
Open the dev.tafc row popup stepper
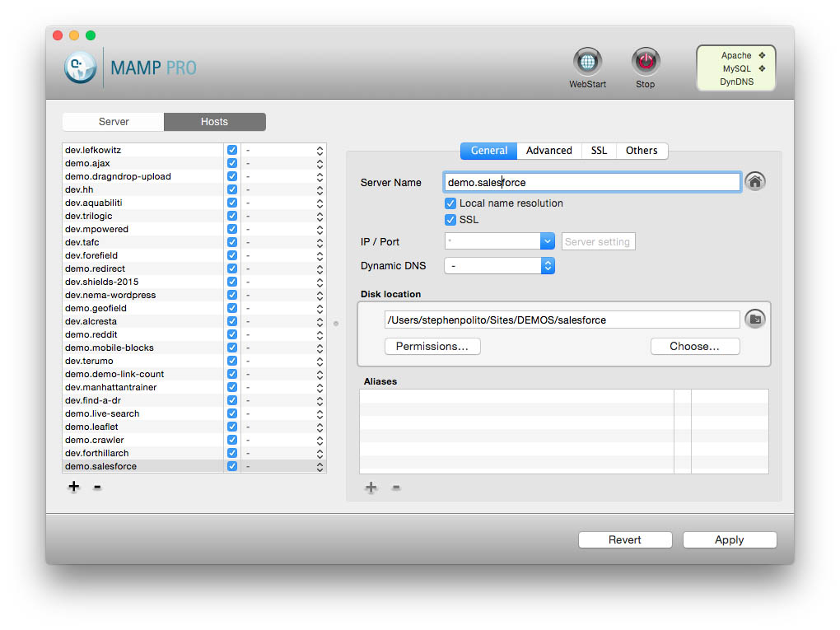click(x=320, y=243)
